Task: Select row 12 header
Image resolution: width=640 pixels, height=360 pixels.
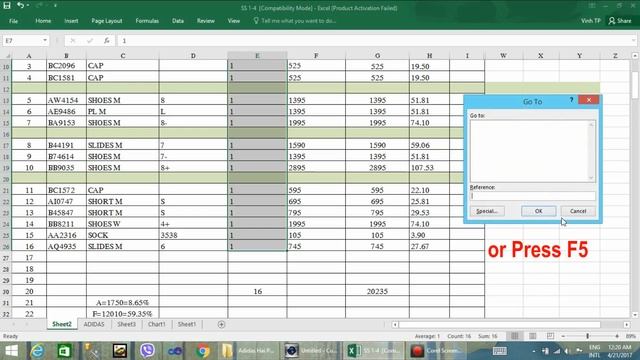Action: 6,89
